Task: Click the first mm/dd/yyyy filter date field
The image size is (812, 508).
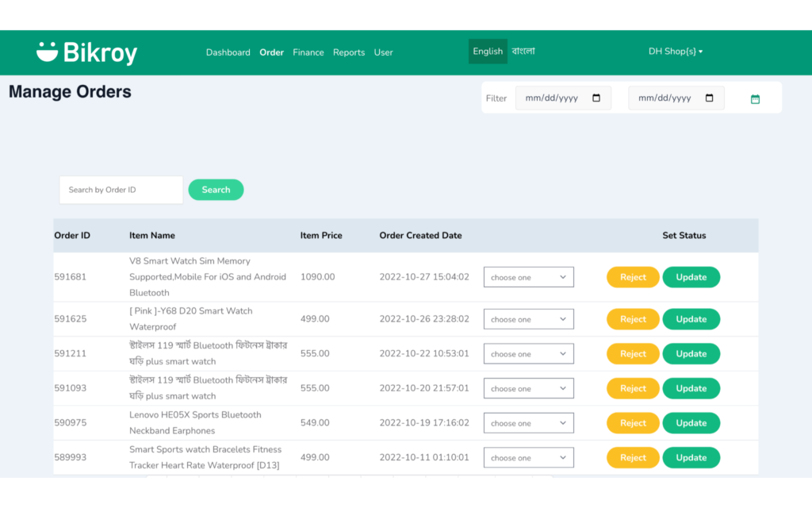Action: [x=563, y=98]
